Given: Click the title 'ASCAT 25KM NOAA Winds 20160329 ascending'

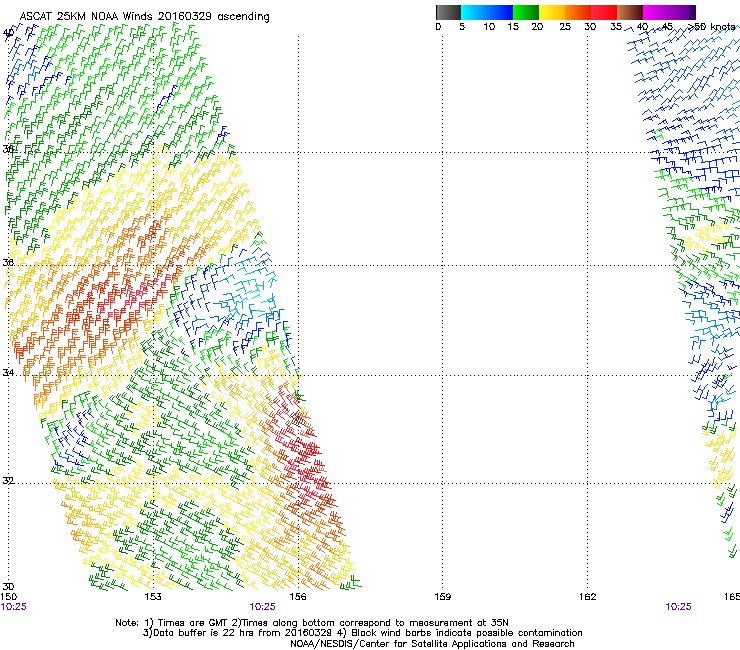Looking at the screenshot, I should (144, 17).
